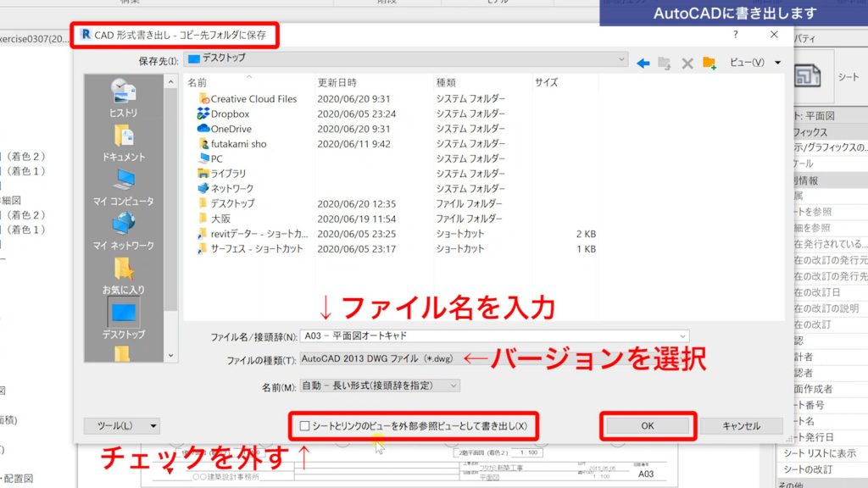Image resolution: width=868 pixels, height=488 pixels.
Task: Uncheck the 外部参照ビュー export checkbox
Action: coord(305,426)
